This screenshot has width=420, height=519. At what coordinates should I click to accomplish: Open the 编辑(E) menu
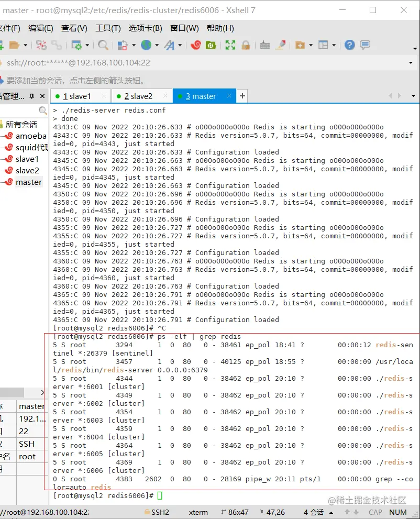coord(41,28)
